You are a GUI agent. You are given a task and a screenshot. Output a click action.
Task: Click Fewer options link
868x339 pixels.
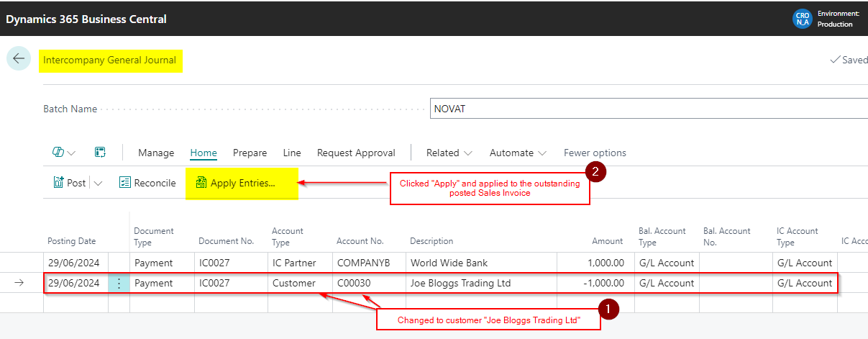pos(595,153)
